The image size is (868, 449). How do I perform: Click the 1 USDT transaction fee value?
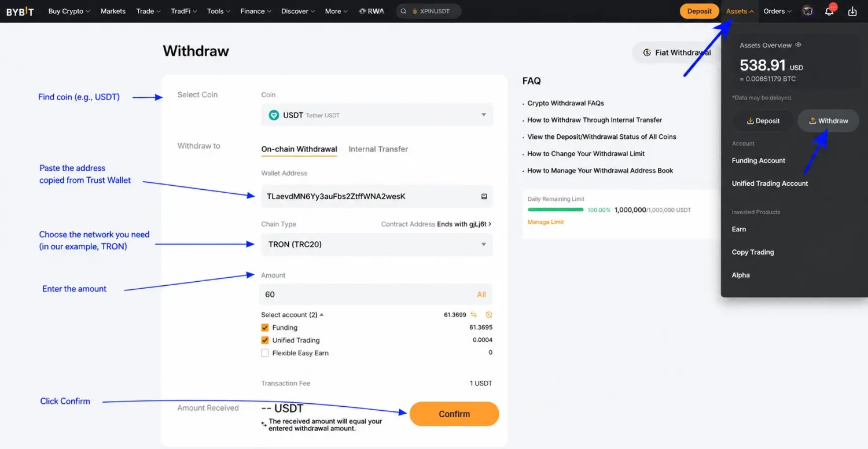[x=481, y=384]
